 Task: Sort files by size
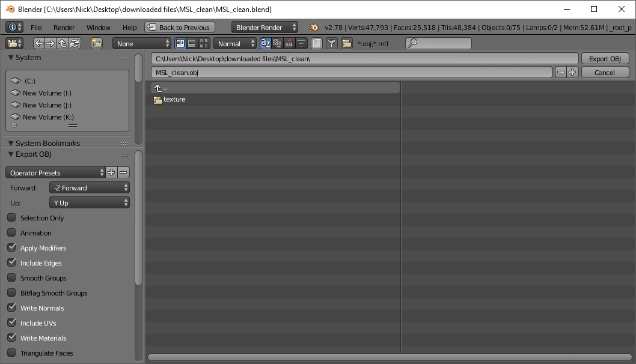click(x=301, y=43)
